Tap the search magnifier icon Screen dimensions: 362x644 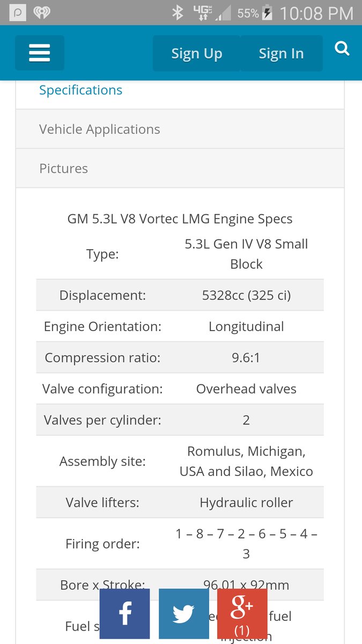(x=342, y=49)
